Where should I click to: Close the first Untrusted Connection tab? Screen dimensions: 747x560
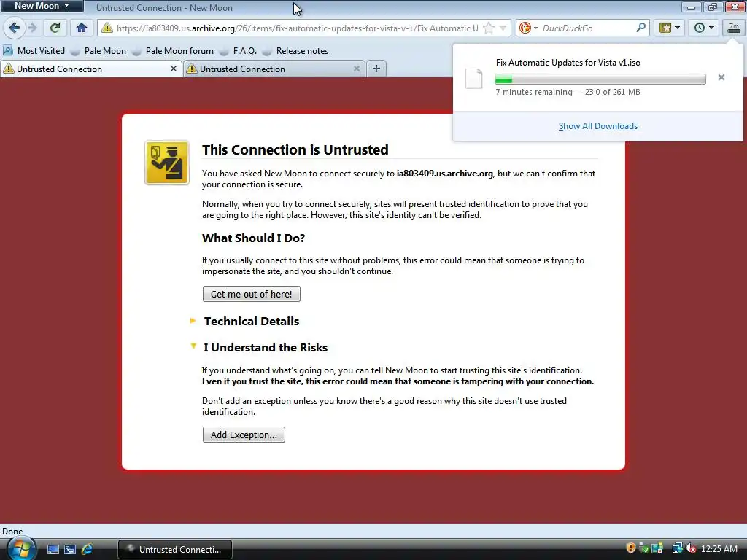pyautogui.click(x=174, y=69)
